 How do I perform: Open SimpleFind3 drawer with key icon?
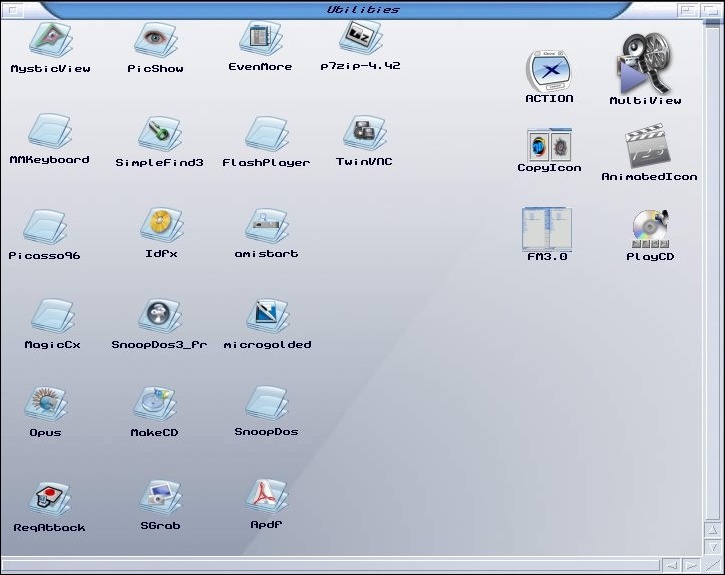[x=160, y=134]
